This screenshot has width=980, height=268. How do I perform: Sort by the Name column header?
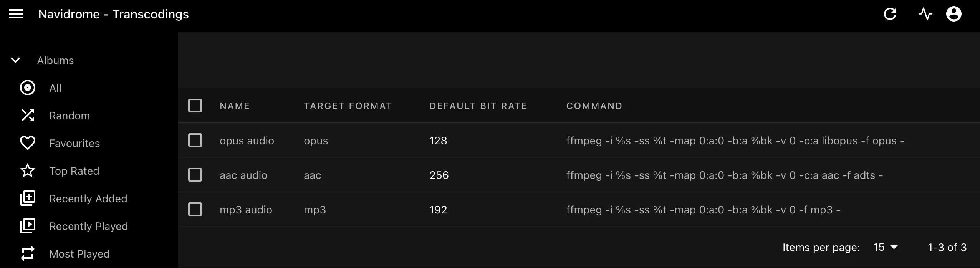point(235,106)
